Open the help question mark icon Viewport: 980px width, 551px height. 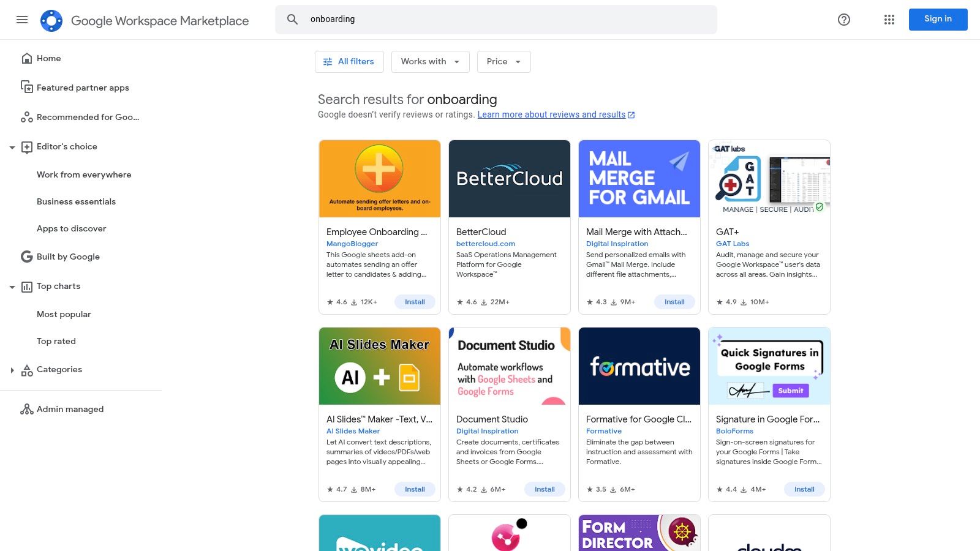click(x=844, y=20)
